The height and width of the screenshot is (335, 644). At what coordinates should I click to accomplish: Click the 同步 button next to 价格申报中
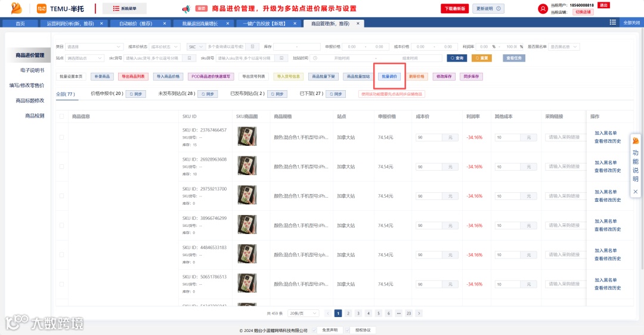tap(135, 94)
